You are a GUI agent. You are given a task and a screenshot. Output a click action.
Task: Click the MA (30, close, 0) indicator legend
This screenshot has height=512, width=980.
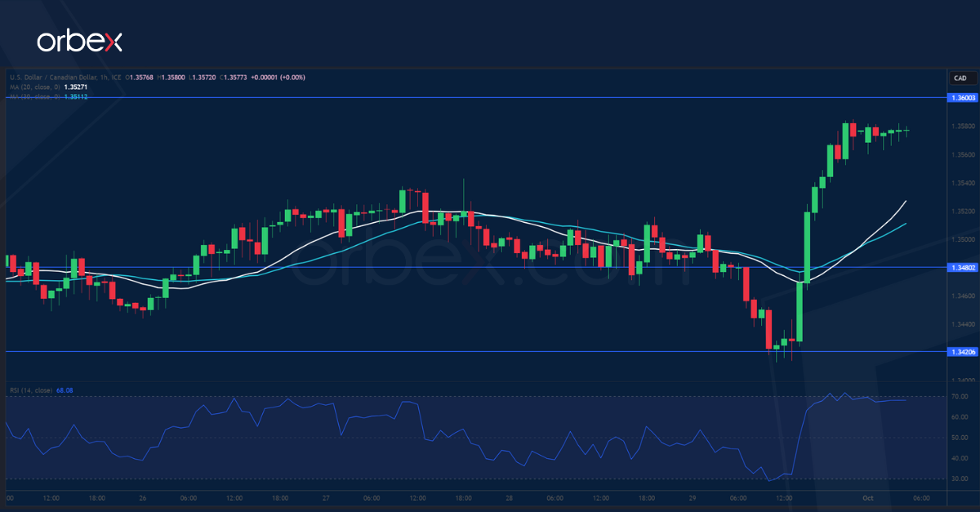pos(34,96)
